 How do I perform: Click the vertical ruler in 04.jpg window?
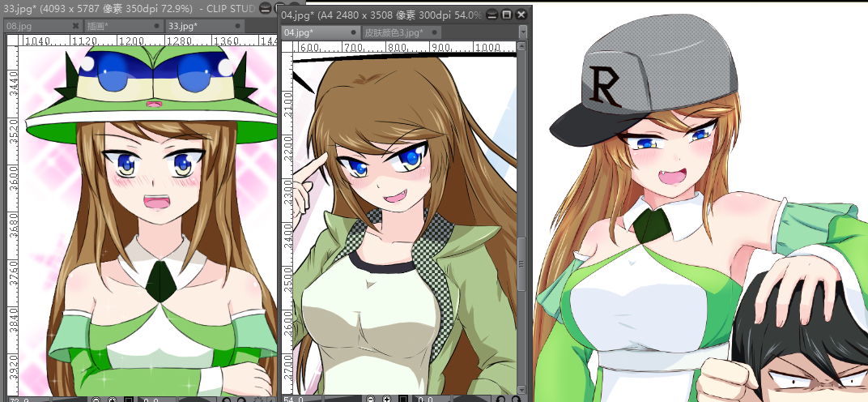(x=287, y=225)
